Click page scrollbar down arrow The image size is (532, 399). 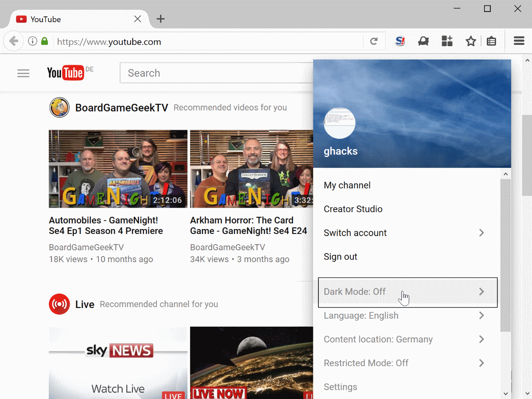coord(527,394)
